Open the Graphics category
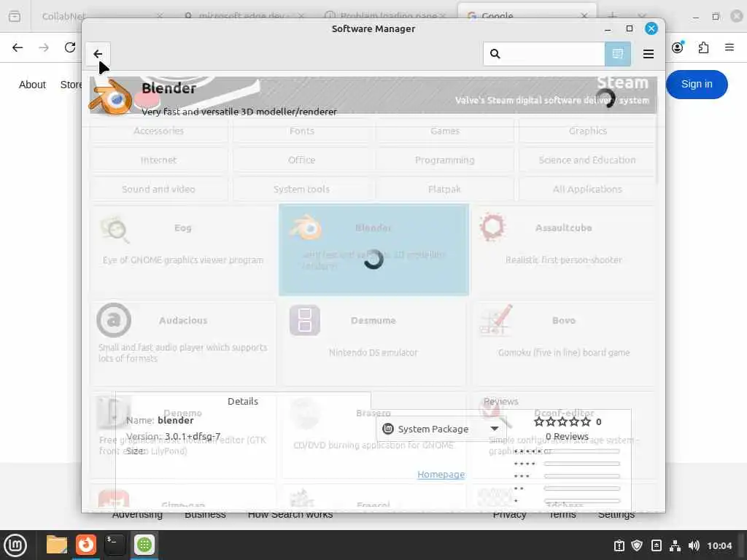Viewport: 747px width, 560px height. pos(587,131)
